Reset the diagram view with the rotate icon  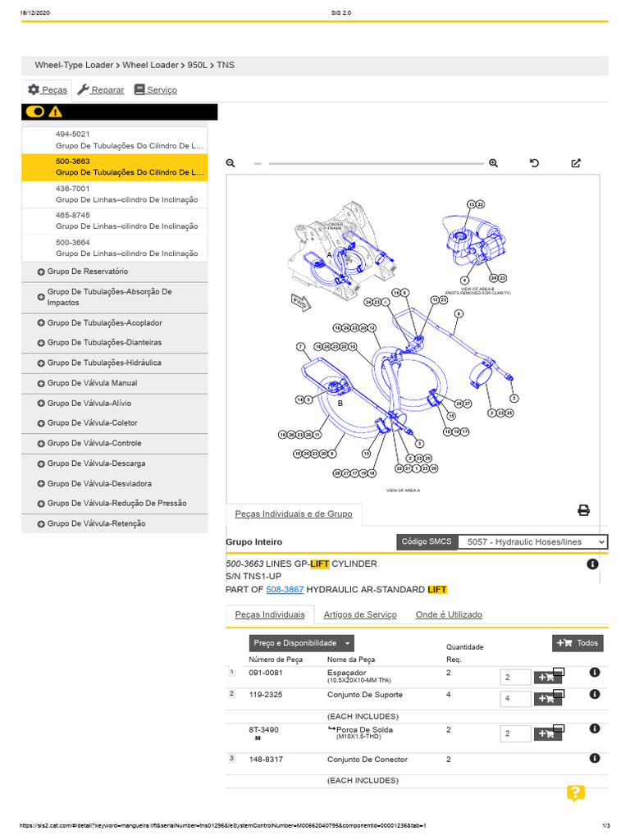point(535,163)
